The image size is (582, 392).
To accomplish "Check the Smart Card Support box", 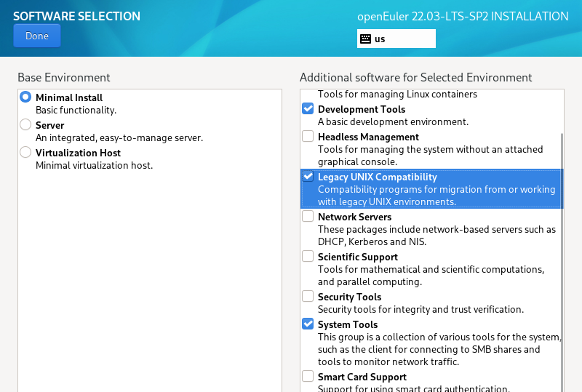I will [308, 377].
